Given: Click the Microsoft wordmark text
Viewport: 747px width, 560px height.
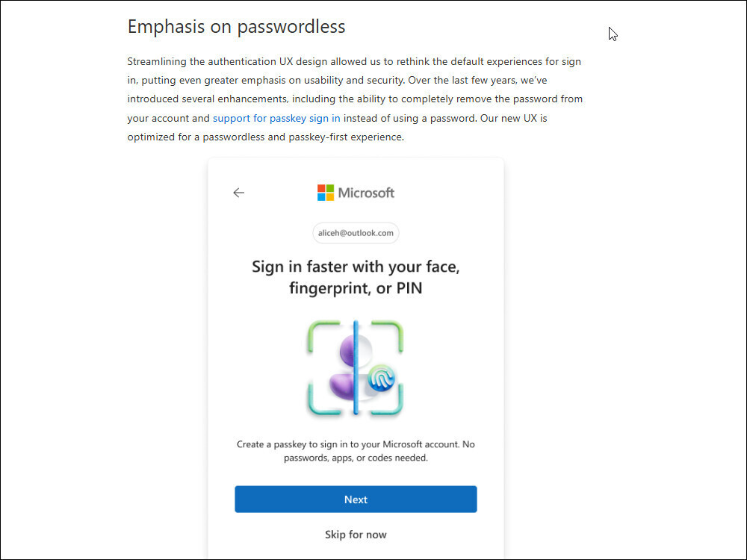Looking at the screenshot, I should coord(366,193).
